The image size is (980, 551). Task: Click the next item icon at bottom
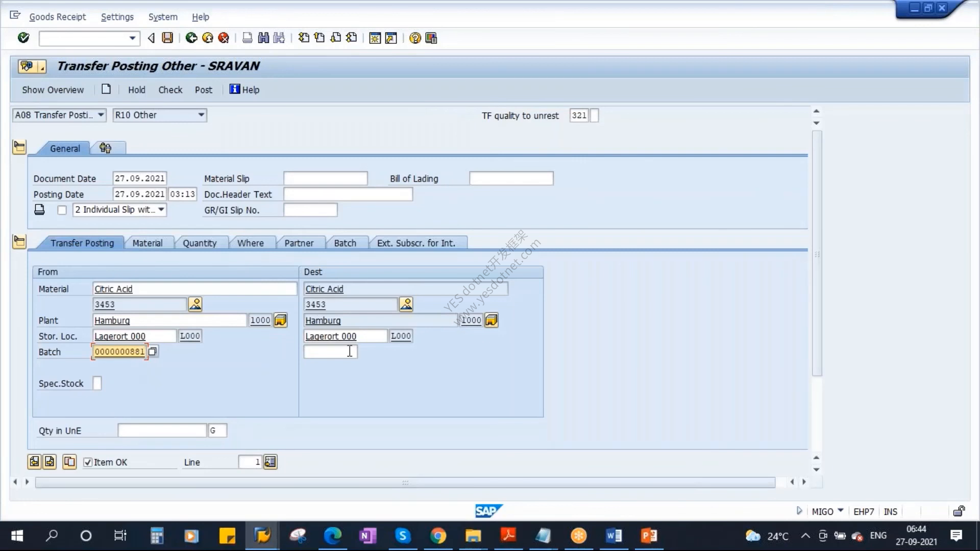click(x=50, y=462)
